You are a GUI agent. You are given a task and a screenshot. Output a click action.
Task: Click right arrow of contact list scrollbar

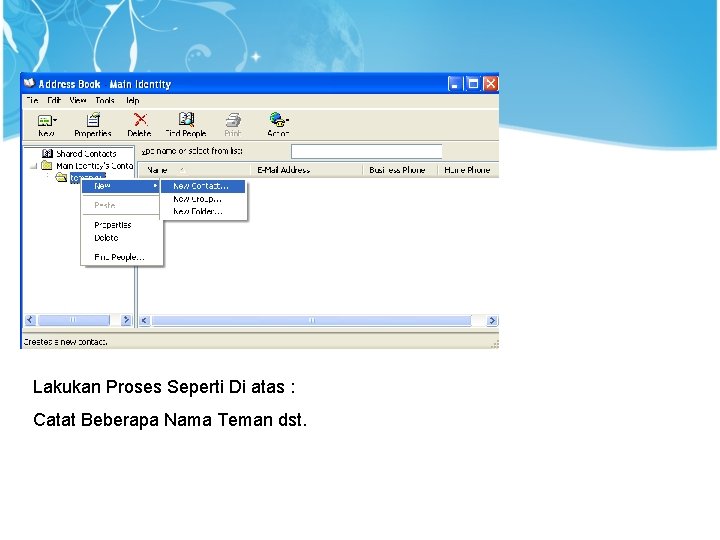coord(492,321)
